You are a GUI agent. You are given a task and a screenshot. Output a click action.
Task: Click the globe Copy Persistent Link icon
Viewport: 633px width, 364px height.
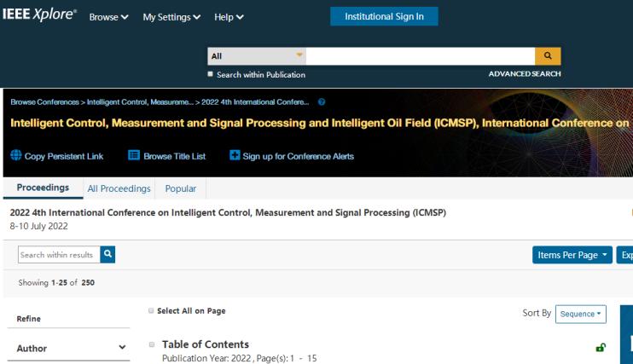click(x=16, y=155)
